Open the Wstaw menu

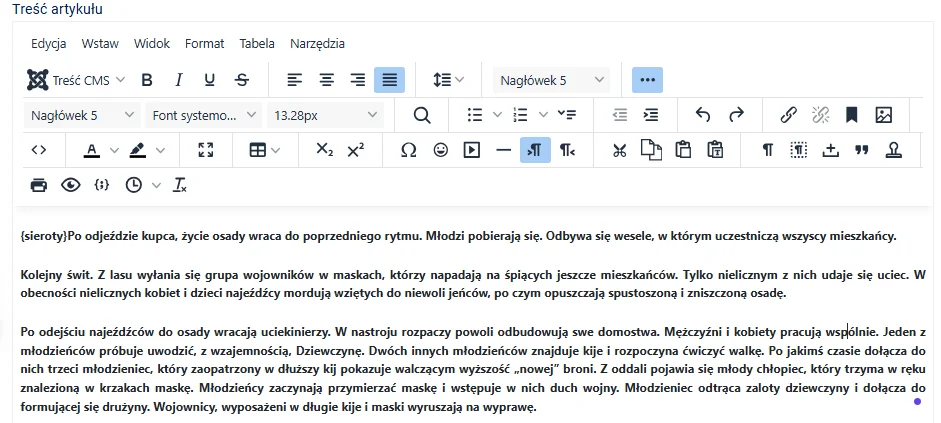click(100, 44)
